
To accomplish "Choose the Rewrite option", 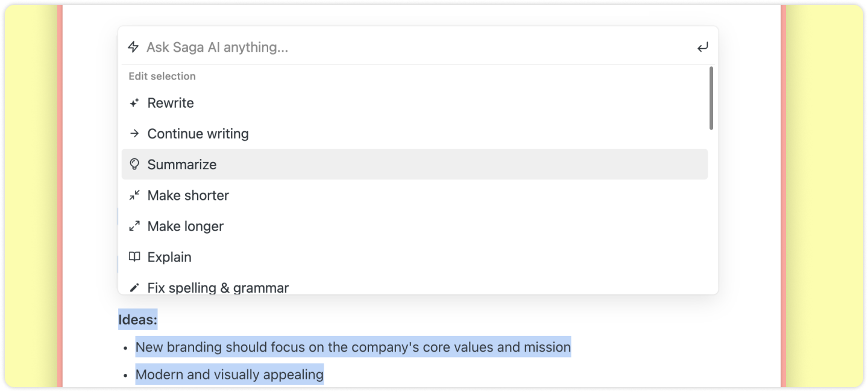I will tap(171, 103).
